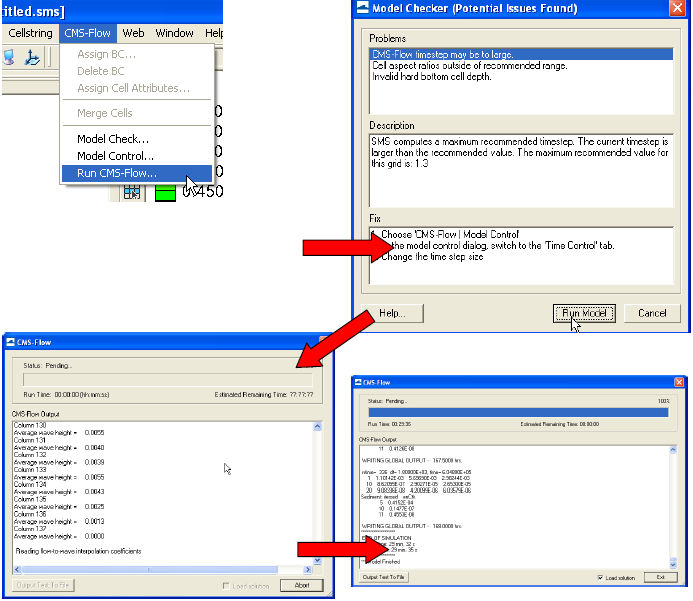693x601 pixels.
Task: Click horizontal scroll-right arrow in pending window
Action: [x=308, y=570]
